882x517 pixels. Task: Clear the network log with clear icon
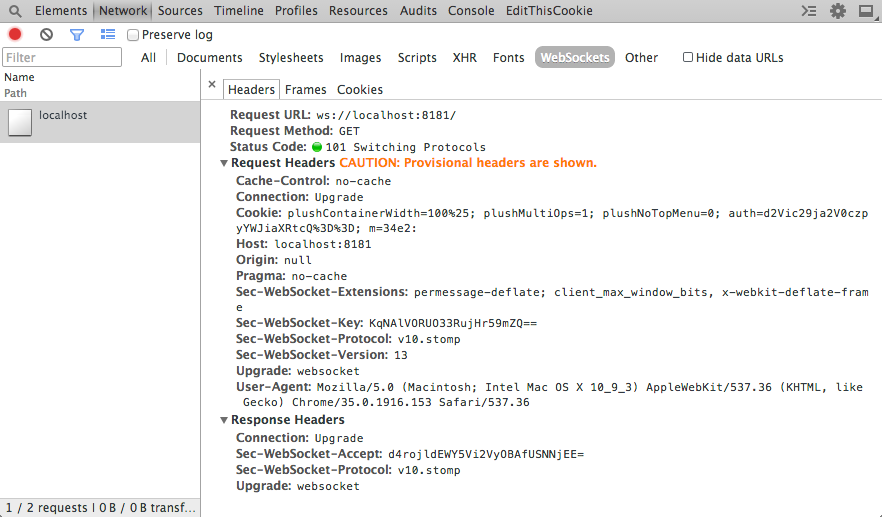click(x=46, y=34)
